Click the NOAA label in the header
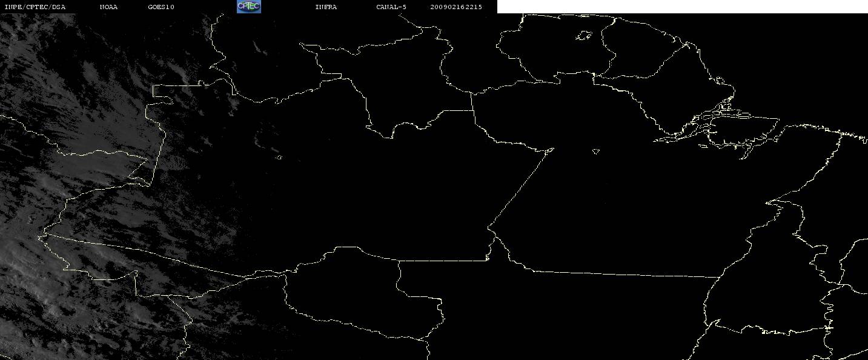The image size is (868, 360). tap(109, 7)
